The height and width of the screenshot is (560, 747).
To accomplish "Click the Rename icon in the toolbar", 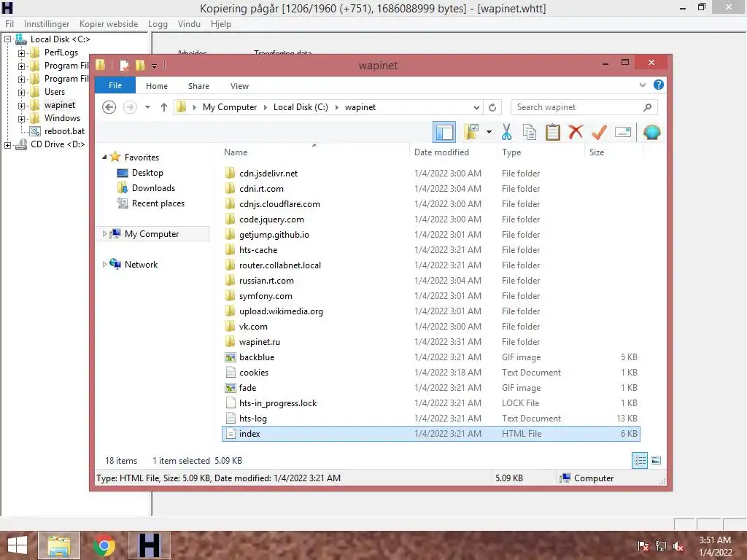I will pos(623,132).
